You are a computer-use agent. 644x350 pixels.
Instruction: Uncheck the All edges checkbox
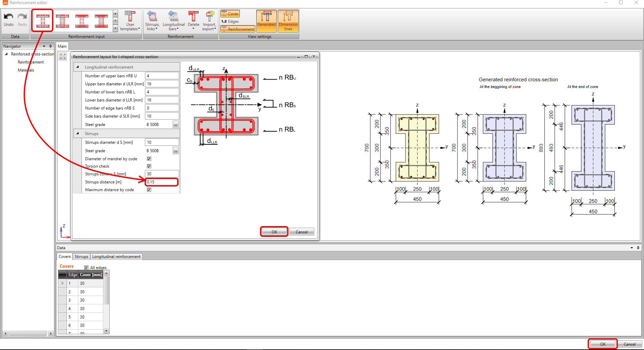[x=87, y=268]
